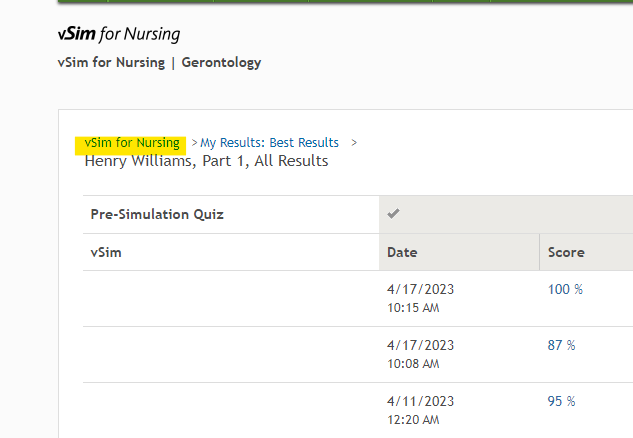Go to My Results: Best Results
Viewport: 633px width, 438px height.
pyautogui.click(x=269, y=143)
